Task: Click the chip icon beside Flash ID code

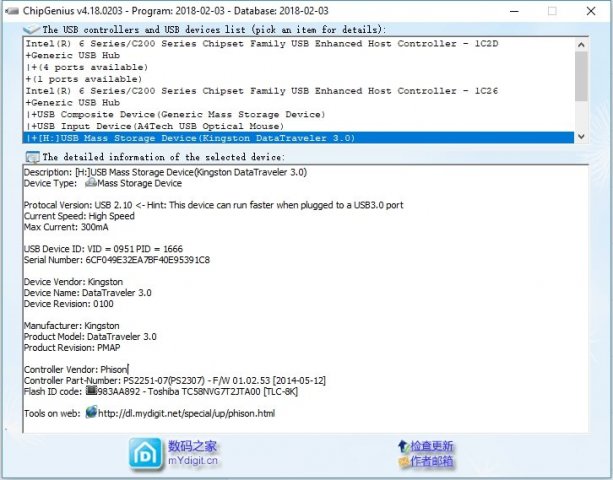Action: coord(91,391)
